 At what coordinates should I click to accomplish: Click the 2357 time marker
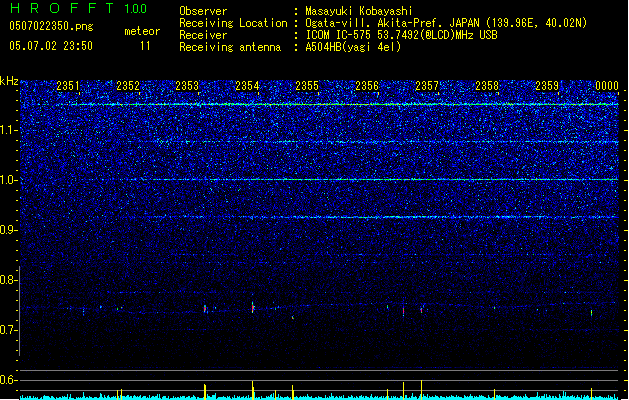click(x=427, y=86)
